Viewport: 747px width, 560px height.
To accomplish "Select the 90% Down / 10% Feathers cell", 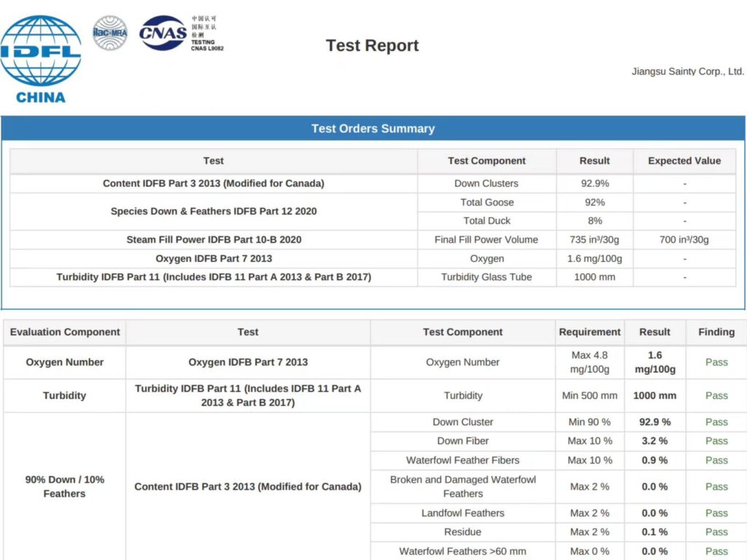I will pos(65,486).
